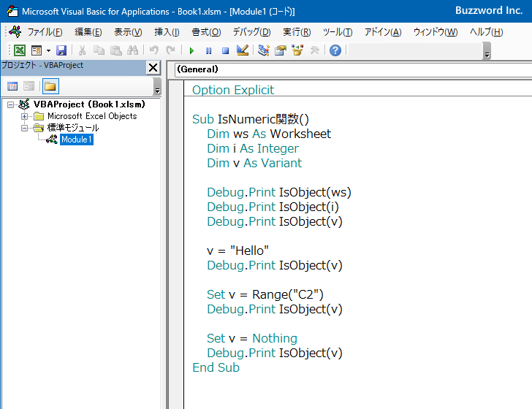
Task: Click the Set v = Nothing line
Action: tap(251, 338)
